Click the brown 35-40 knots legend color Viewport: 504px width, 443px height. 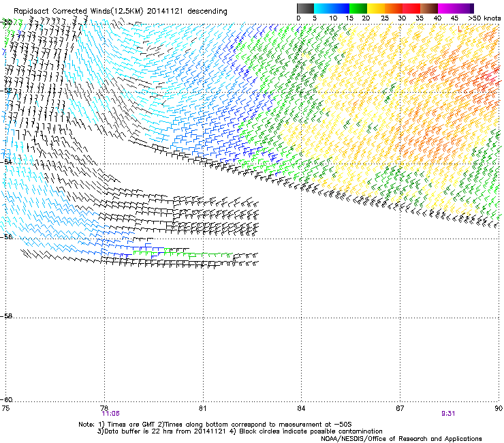point(429,8)
